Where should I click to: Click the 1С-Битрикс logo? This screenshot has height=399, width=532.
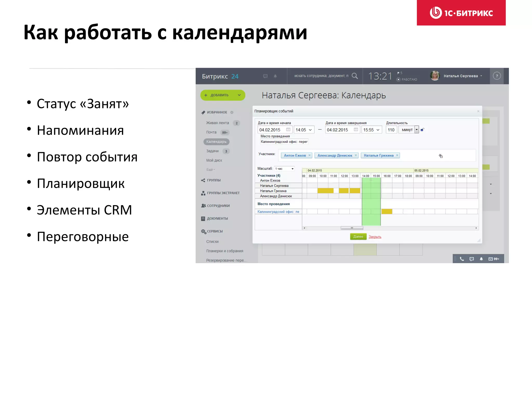tap(461, 13)
